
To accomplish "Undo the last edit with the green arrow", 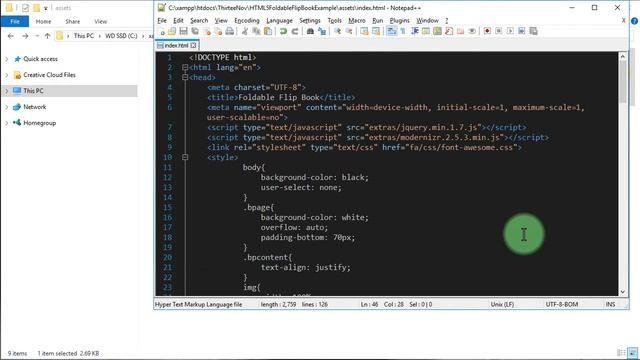I will pyautogui.click(x=283, y=31).
